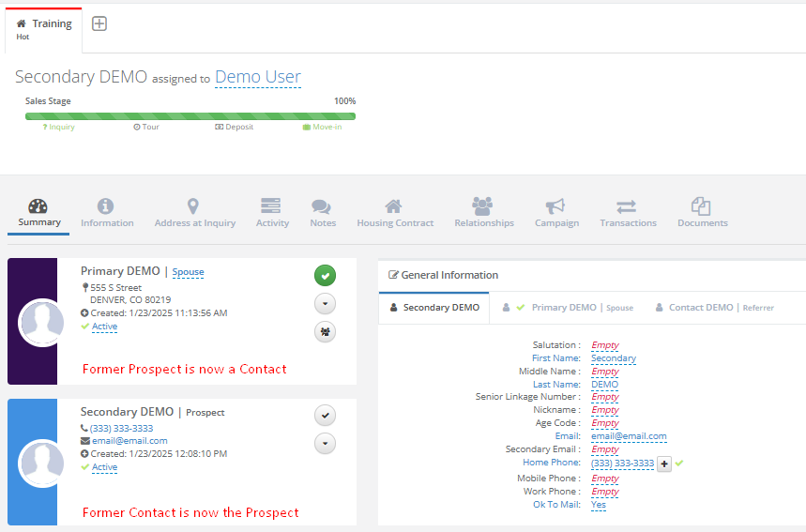Viewport: 806px width, 532px height.
Task: Change Primary DEMO's Spouse relationship
Action: click(189, 272)
